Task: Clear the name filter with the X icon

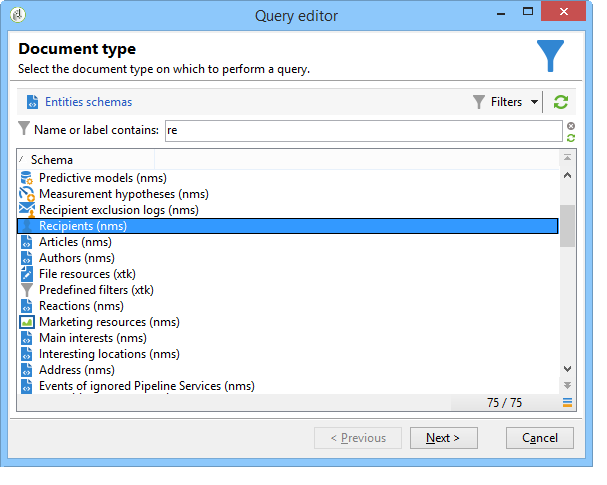Action: click(x=571, y=126)
